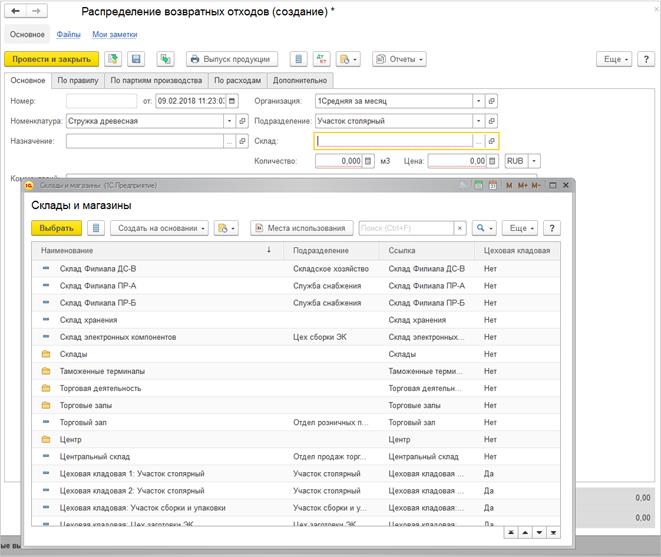The width and height of the screenshot is (661, 557).
Task: Select the Центральный склад row
Action: tap(95, 456)
